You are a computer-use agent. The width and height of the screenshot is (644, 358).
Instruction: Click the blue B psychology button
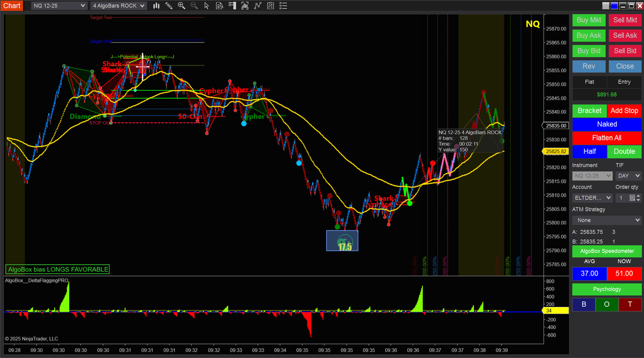click(584, 304)
